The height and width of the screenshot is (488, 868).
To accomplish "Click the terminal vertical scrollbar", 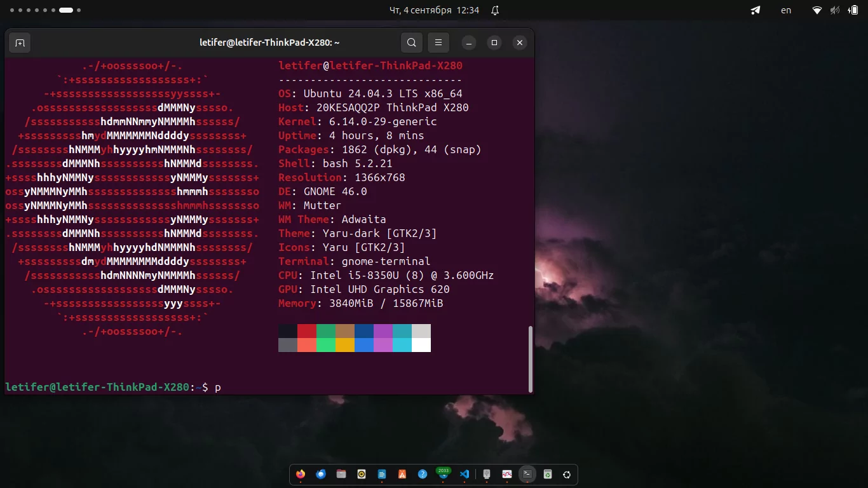I will click(531, 359).
